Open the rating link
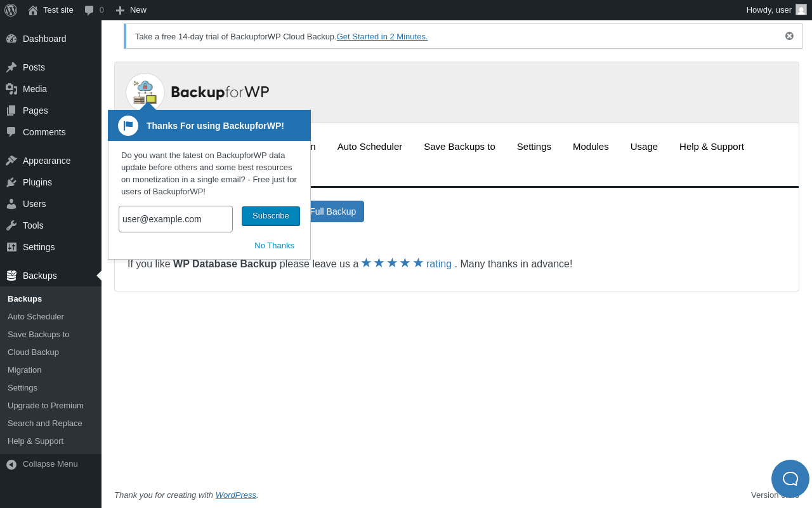The height and width of the screenshot is (508, 812). pyautogui.click(x=439, y=264)
